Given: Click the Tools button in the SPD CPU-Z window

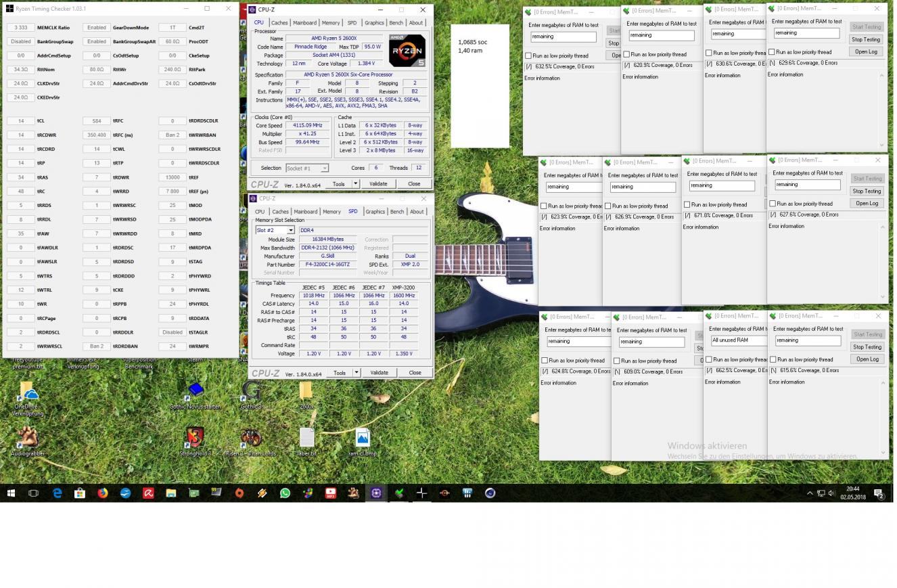Looking at the screenshot, I should click(340, 373).
